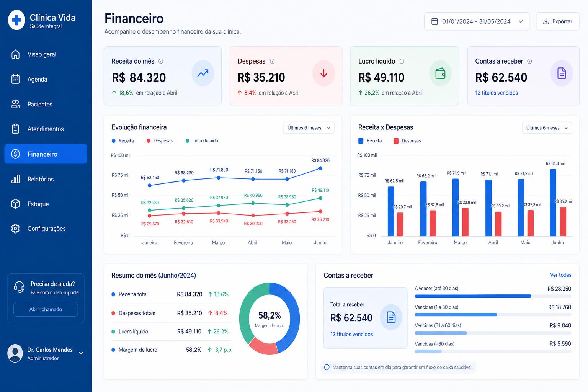Open Configurações from sidebar

tap(46, 229)
